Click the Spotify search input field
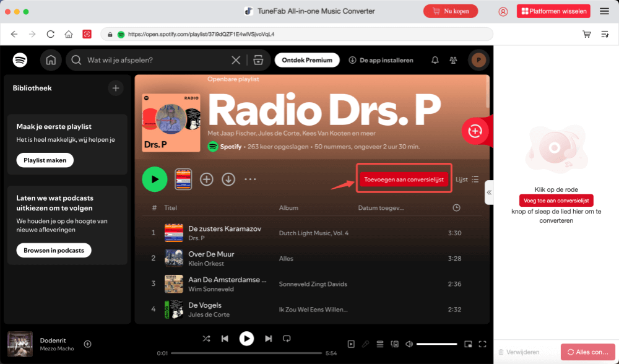This screenshot has height=364, width=619. point(155,60)
